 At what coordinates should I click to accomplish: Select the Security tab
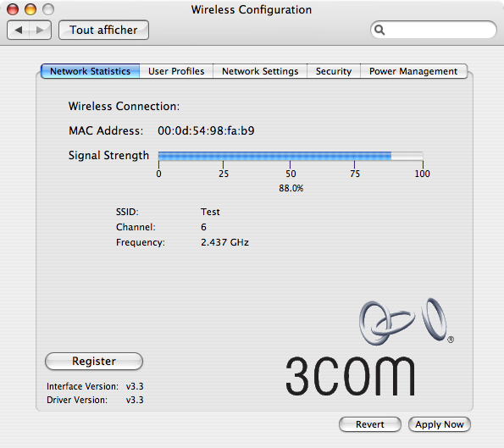point(334,71)
